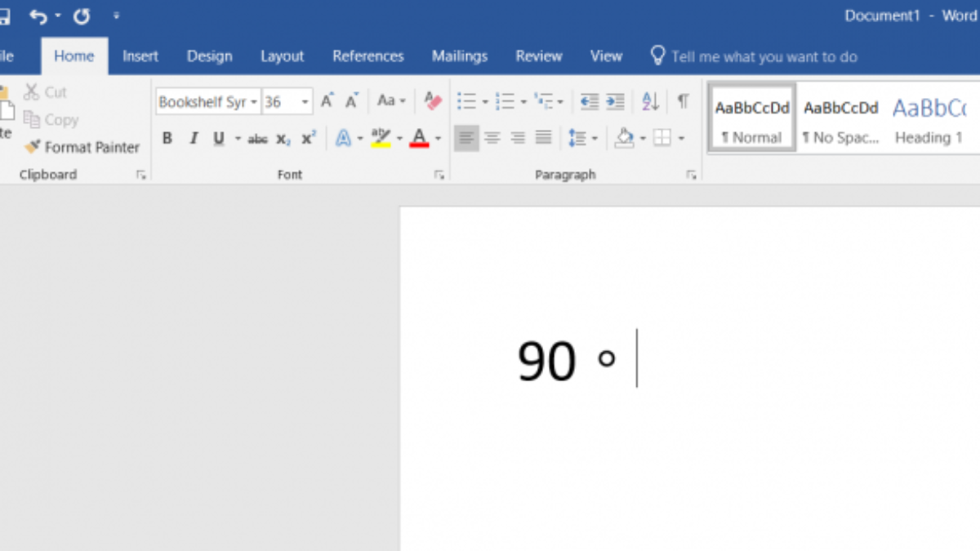Image resolution: width=980 pixels, height=551 pixels.
Task: Apply the red font color swatch
Action: click(419, 139)
